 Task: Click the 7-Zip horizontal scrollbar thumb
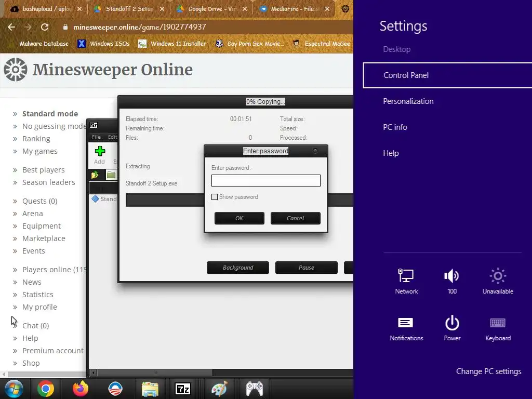(155, 373)
